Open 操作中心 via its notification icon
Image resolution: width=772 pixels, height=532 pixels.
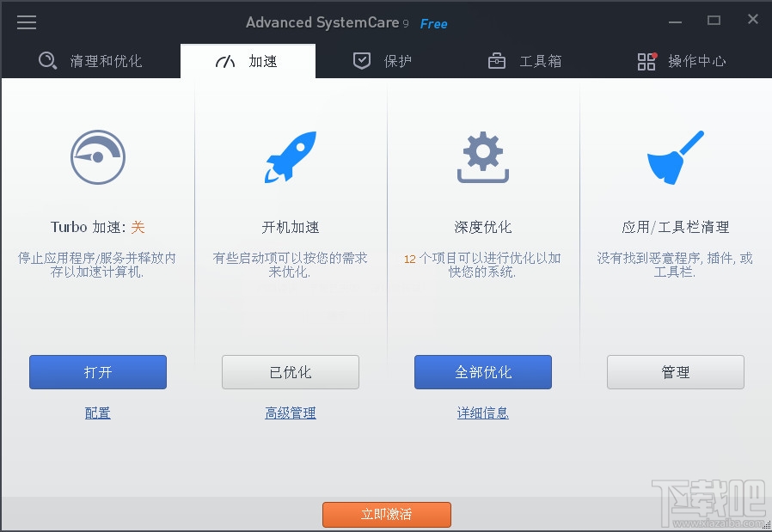645,60
